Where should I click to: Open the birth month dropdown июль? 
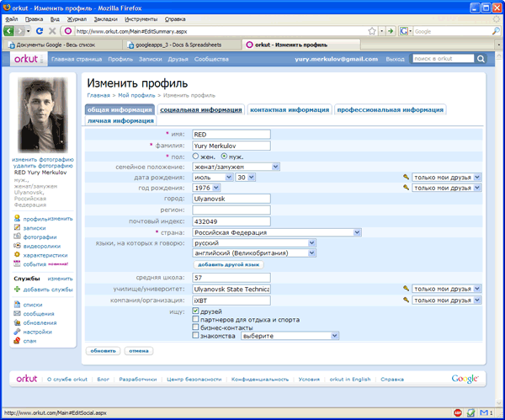pyautogui.click(x=213, y=177)
